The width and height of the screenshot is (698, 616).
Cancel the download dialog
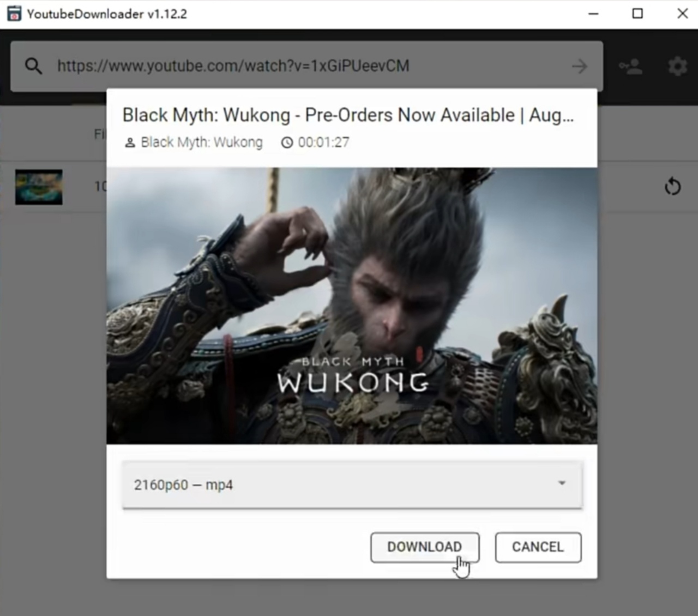tap(538, 547)
